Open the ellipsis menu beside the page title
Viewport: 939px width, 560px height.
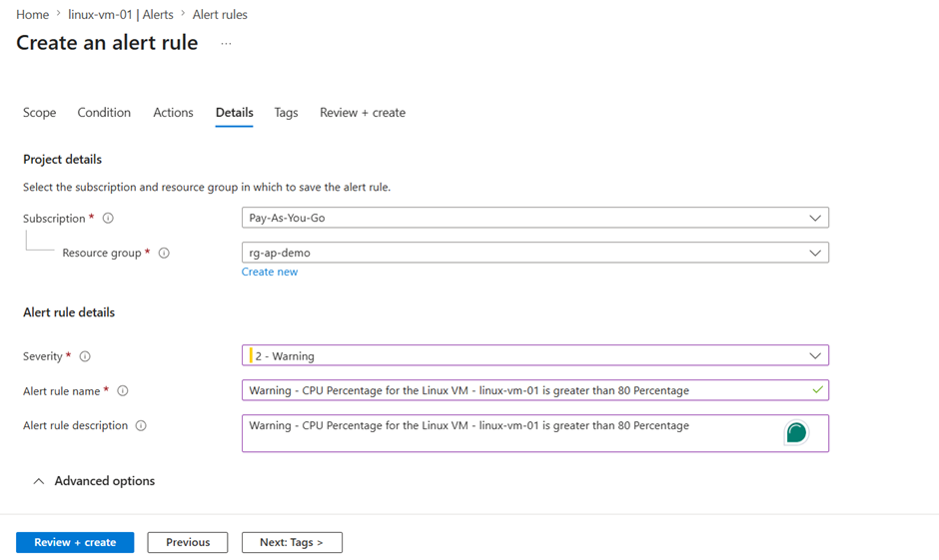pos(226,44)
